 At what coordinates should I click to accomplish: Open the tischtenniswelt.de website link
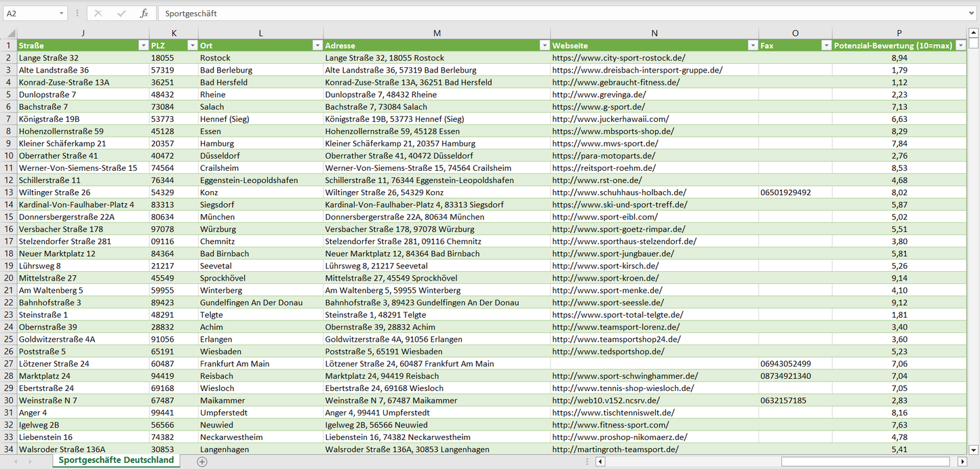(613, 413)
